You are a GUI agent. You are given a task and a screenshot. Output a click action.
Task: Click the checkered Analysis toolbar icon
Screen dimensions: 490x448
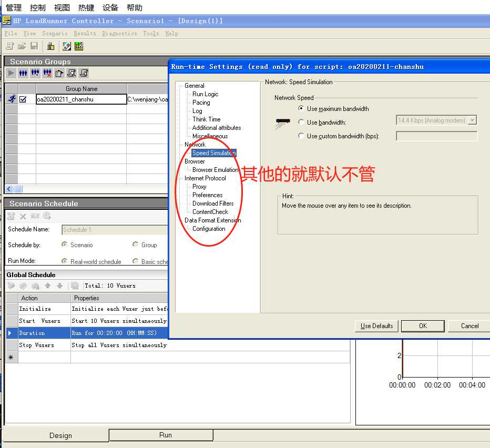pos(67,46)
